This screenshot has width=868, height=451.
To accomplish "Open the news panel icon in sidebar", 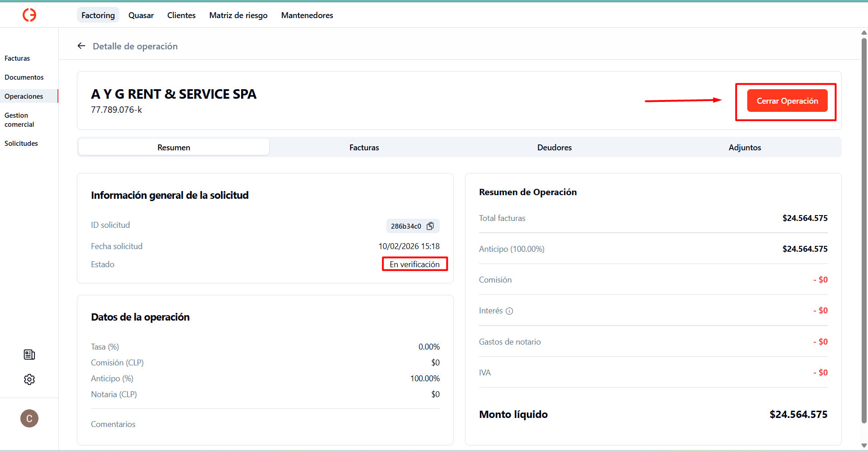I will [x=29, y=355].
